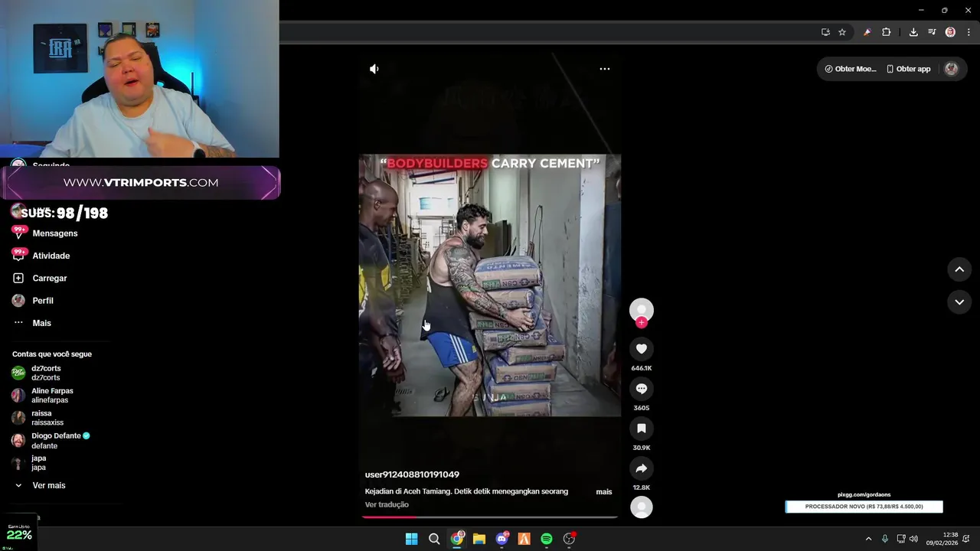
Task: Open the creator's avatar beside the video
Action: coord(642,309)
